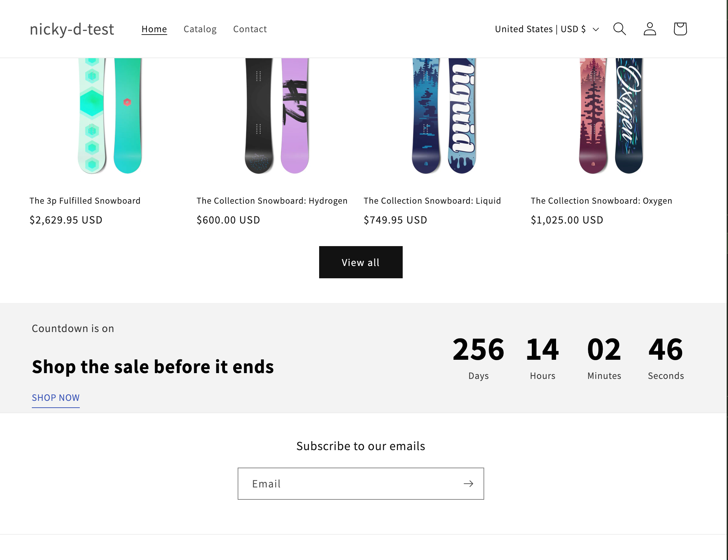Screen dimensions: 728x560
Task: View the Liquid snowboard product image
Action: [444, 116]
